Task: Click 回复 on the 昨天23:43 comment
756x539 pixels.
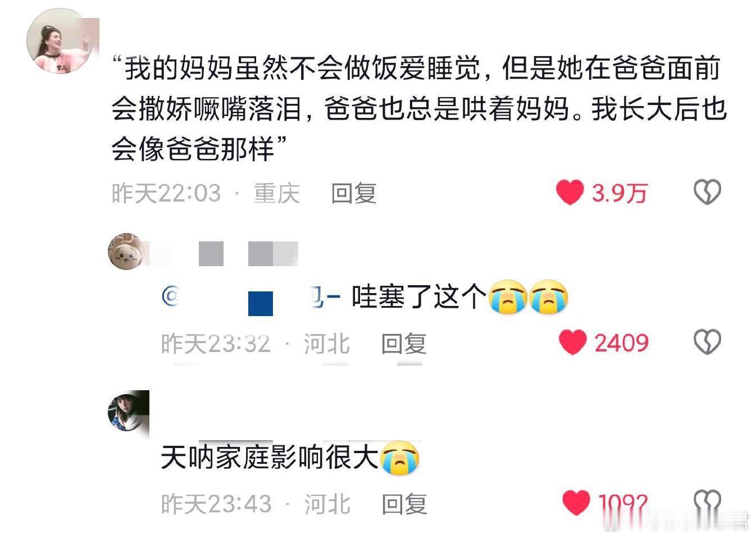Action: click(x=404, y=504)
